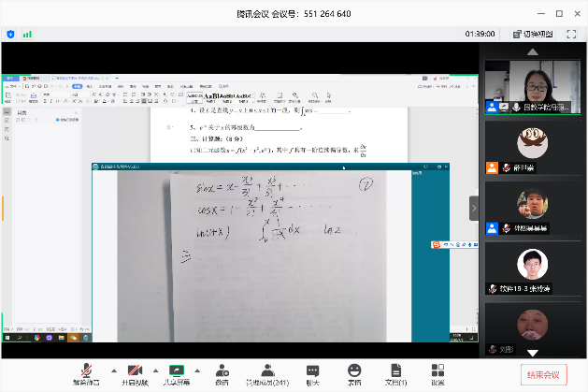Expand audio options arrow beside the microphone
Image resolution: width=588 pixels, height=392 pixels.
113,370
